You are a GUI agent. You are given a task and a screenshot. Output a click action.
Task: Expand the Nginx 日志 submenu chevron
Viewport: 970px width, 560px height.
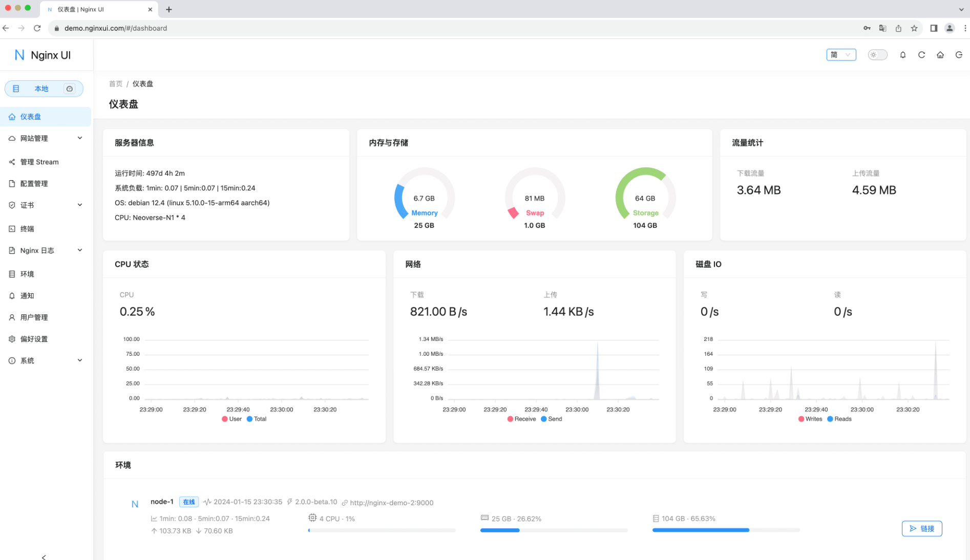click(79, 250)
